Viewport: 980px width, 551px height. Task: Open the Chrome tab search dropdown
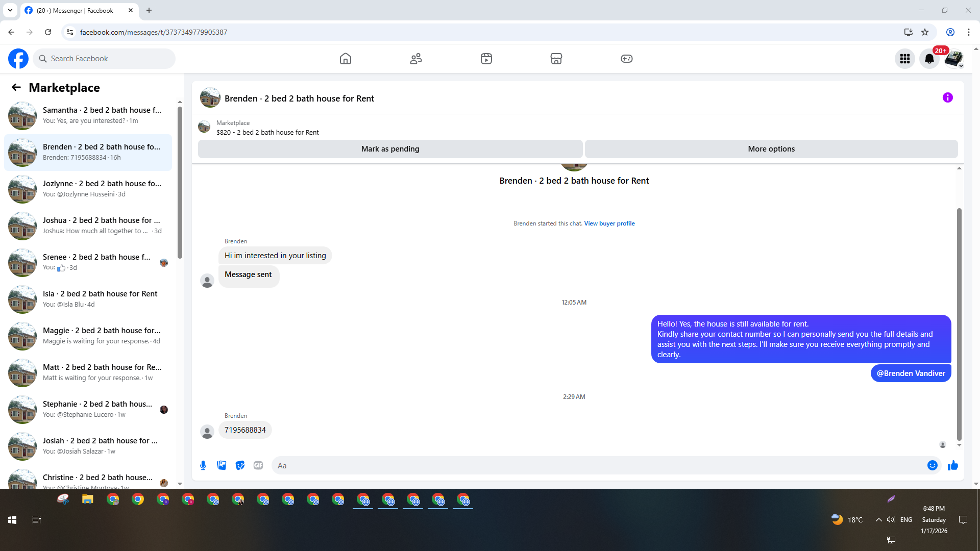click(10, 10)
